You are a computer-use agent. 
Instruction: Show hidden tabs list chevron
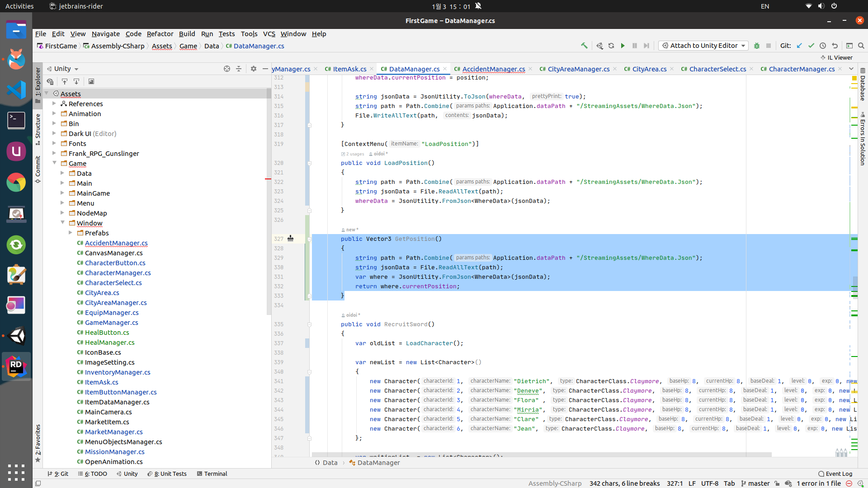pos(851,69)
